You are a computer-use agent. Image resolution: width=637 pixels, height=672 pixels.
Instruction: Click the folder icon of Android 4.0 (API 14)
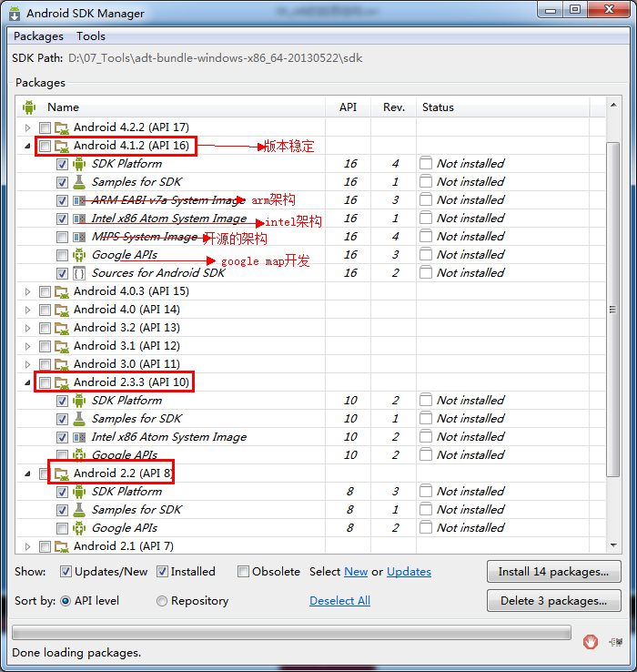62,310
